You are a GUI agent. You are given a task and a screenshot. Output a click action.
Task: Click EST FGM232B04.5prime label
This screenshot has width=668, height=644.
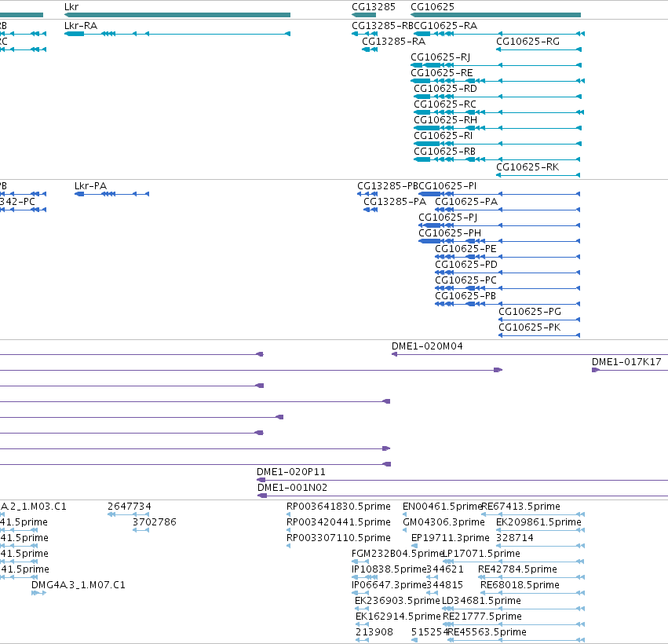[x=397, y=554]
